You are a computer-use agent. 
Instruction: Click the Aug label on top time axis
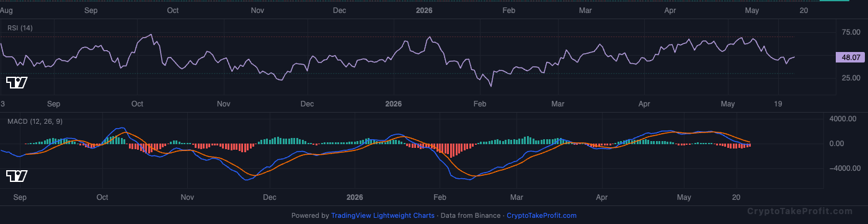click(x=6, y=11)
